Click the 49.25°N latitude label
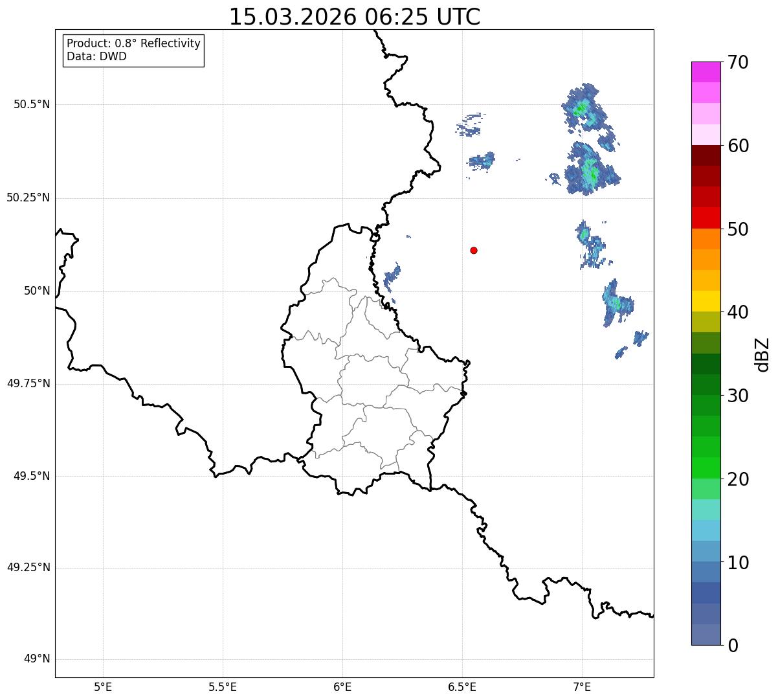This screenshot has width=778, height=700. pos(28,567)
